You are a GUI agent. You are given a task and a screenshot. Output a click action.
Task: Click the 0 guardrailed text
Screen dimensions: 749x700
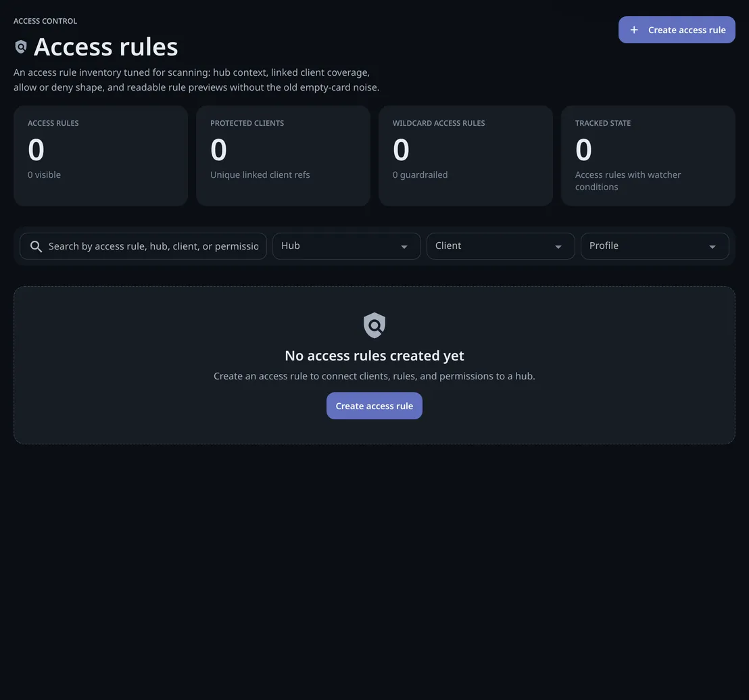click(x=420, y=175)
